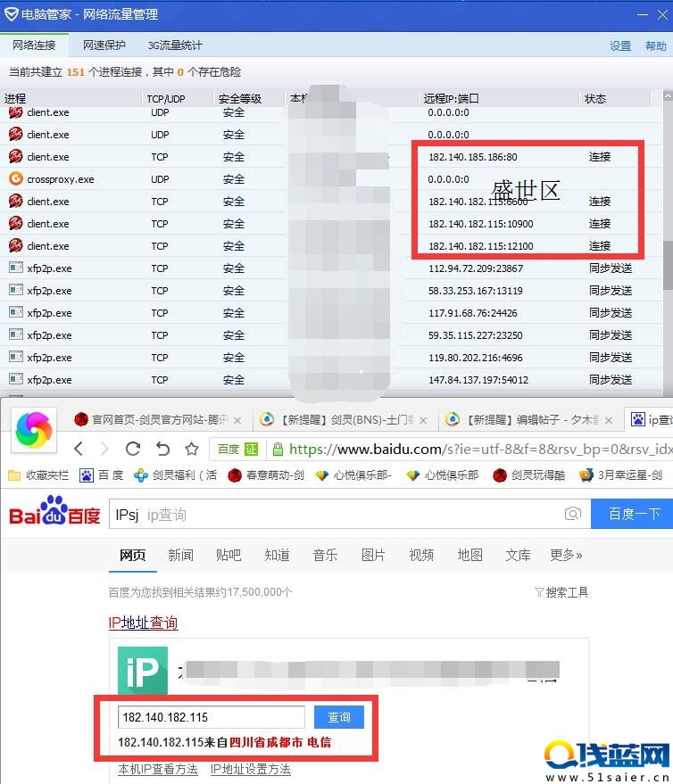This screenshot has height=784, width=673.
Task: Click the crossproxy.exe process icon
Action: 16,178
